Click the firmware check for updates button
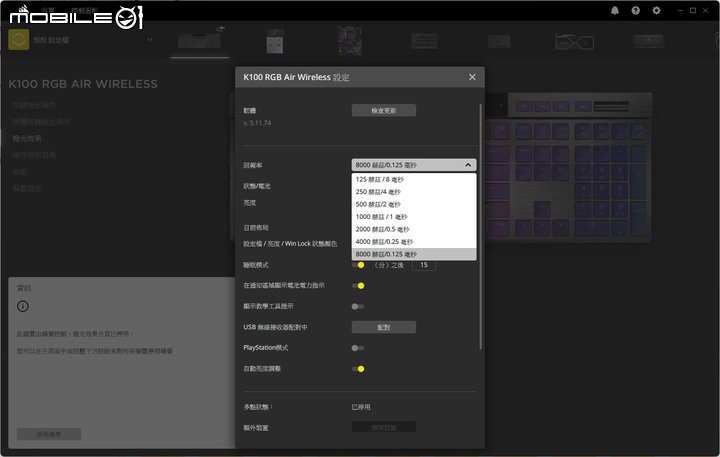This screenshot has width=720, height=457. (x=384, y=110)
